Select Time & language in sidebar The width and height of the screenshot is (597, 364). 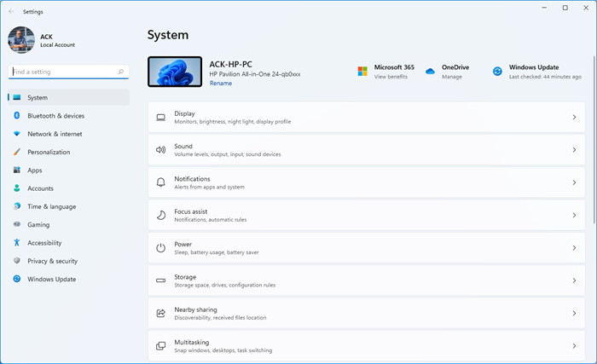pos(51,206)
